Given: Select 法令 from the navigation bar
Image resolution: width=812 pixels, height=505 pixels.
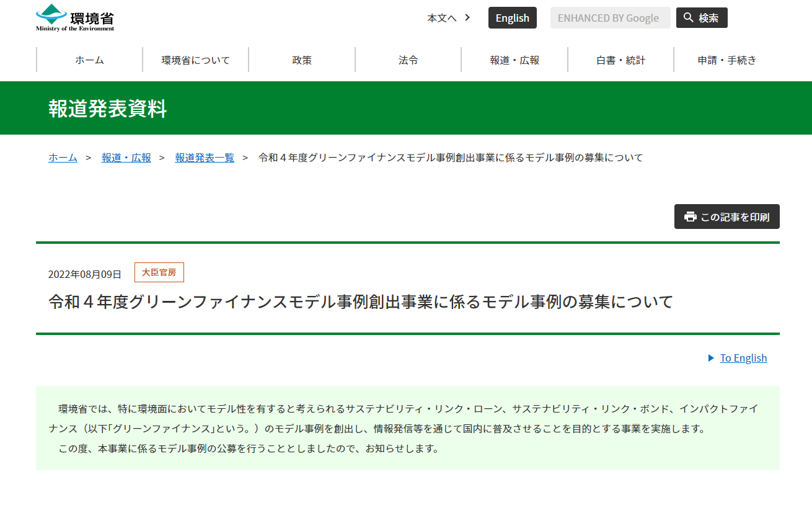Looking at the screenshot, I should (x=408, y=60).
